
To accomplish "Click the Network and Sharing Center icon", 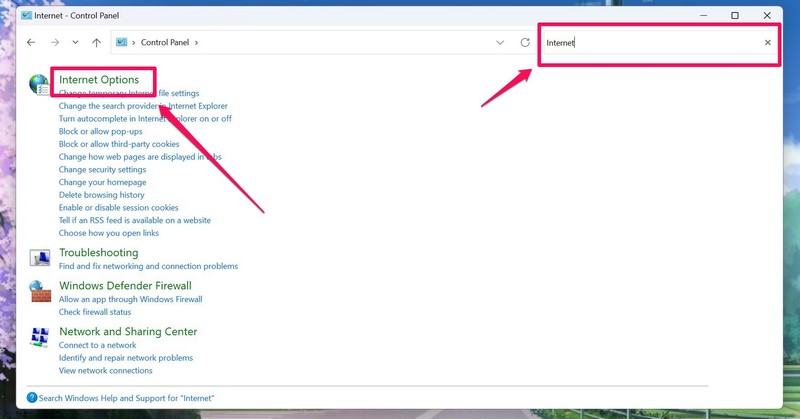I will (40, 337).
